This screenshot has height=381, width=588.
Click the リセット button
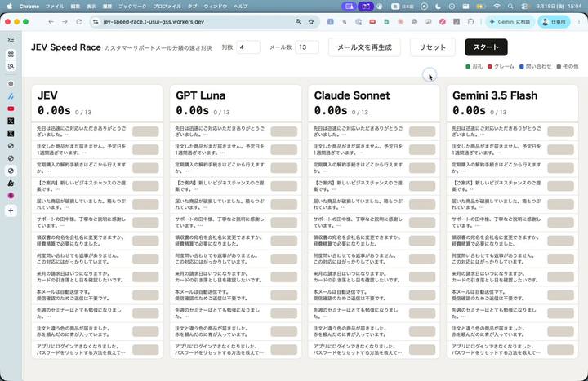pyautogui.click(x=432, y=47)
